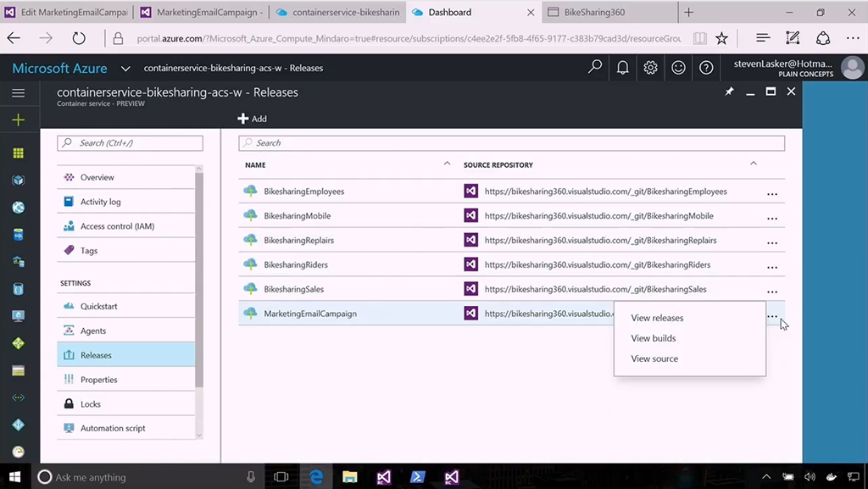Open the Activity log settings item
The width and height of the screenshot is (868, 489).
tap(100, 202)
